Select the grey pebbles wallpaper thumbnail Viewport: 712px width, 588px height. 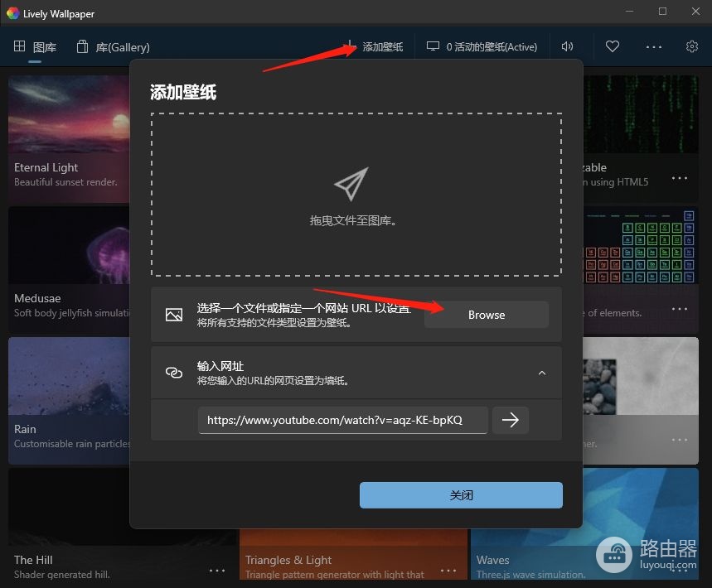pos(641,376)
